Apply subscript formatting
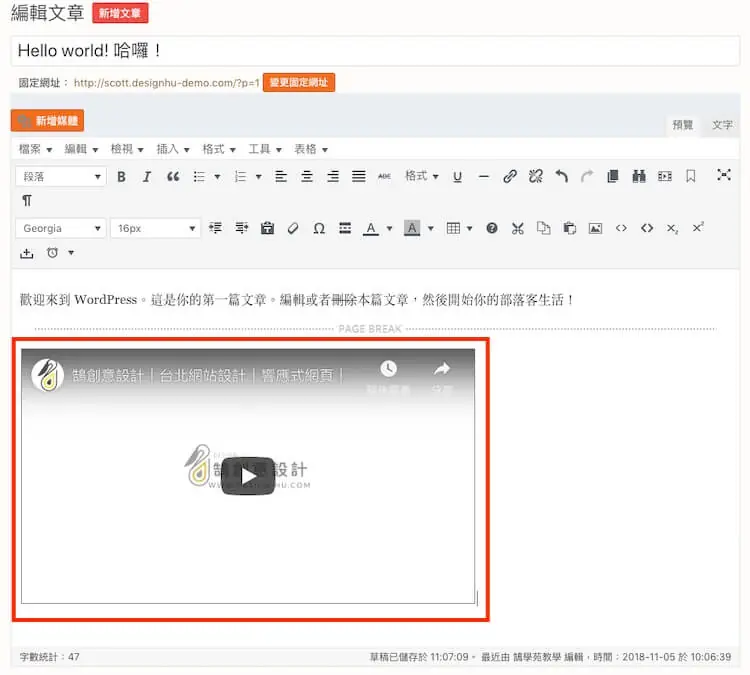The height and width of the screenshot is (675, 750). (672, 229)
